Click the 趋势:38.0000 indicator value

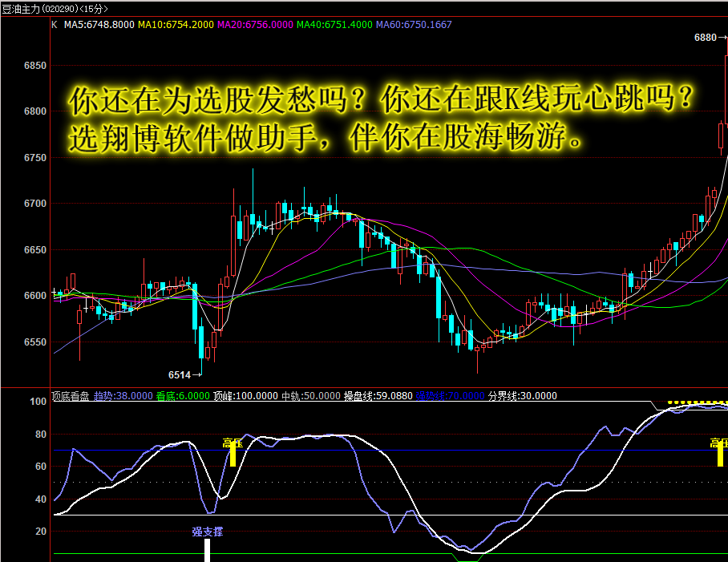click(123, 396)
